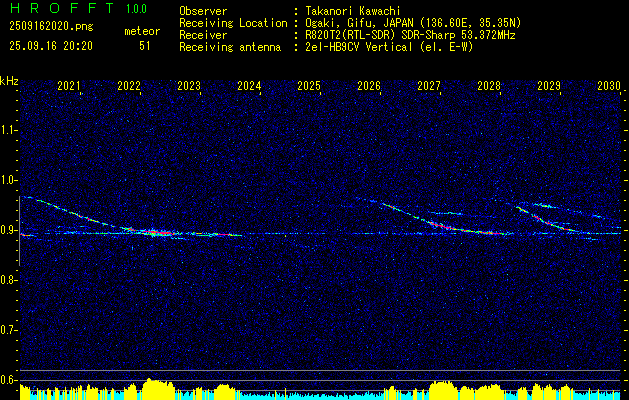Click the 'Receiver' label
This screenshot has height=400, width=629.
pos(203,35)
